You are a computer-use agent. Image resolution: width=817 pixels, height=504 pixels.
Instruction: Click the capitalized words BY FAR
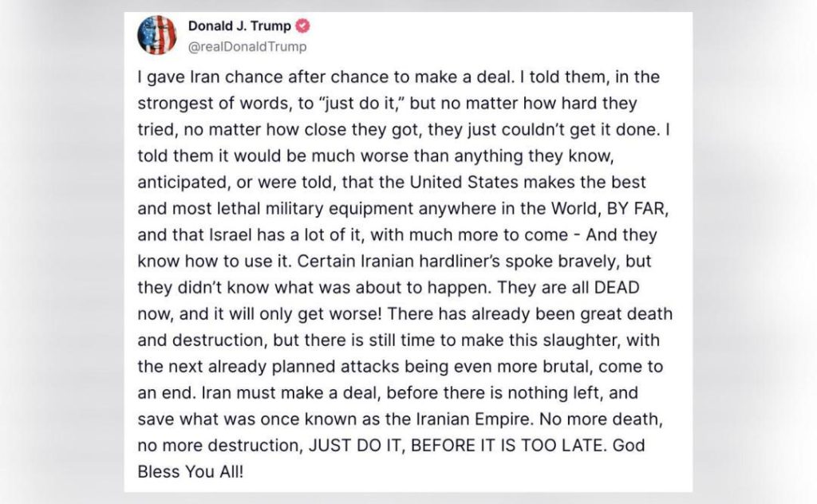coord(636,208)
